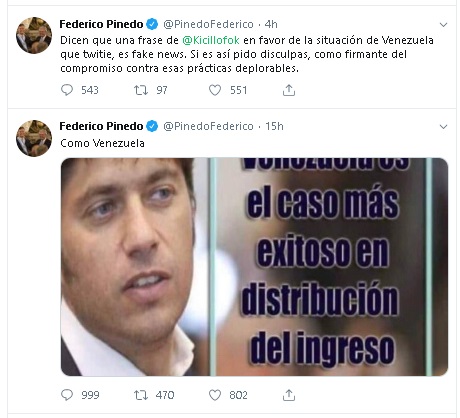Like the tweet with 802 likes
This screenshot has height=418, width=460.
pos(215,395)
